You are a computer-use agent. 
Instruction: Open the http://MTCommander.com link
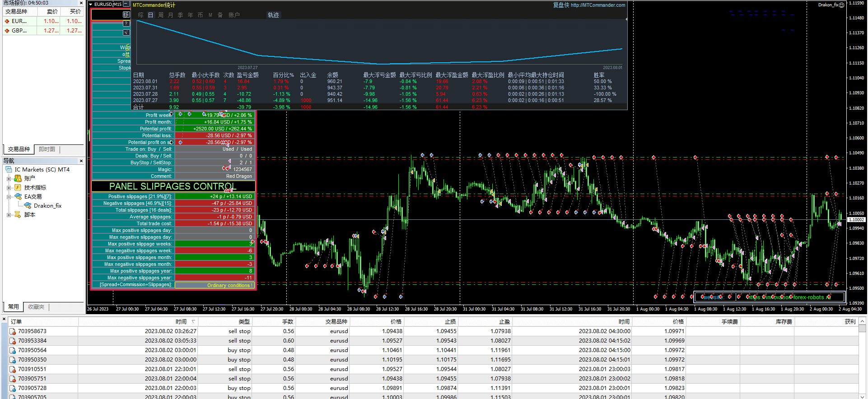[x=597, y=5]
